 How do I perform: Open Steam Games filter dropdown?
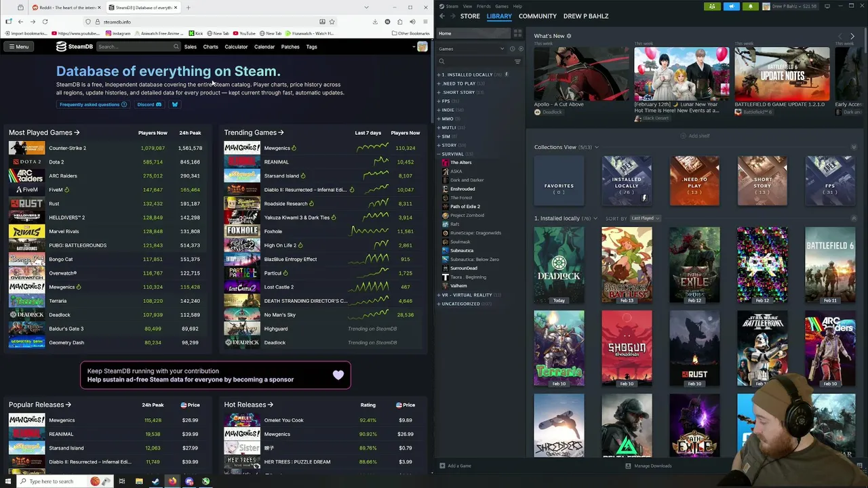[471, 49]
